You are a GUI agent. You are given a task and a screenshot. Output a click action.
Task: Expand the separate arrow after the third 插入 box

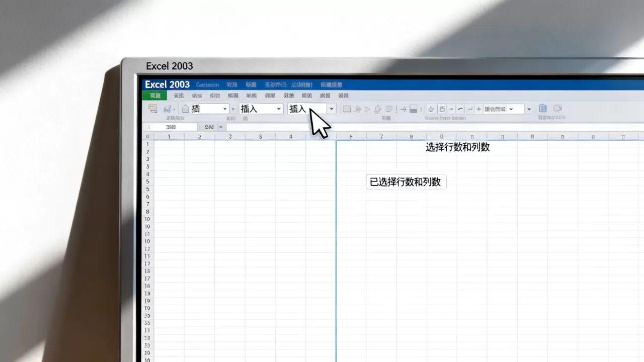point(332,109)
